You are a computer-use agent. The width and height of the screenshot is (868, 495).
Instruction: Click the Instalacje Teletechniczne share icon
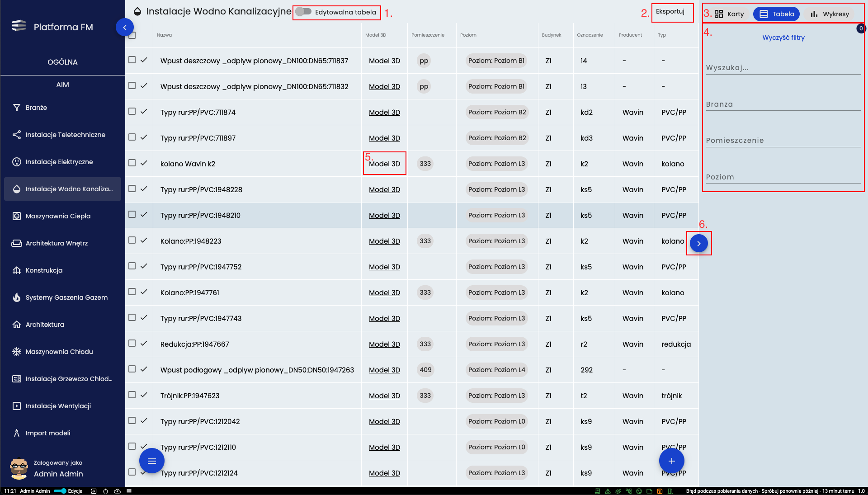17,135
